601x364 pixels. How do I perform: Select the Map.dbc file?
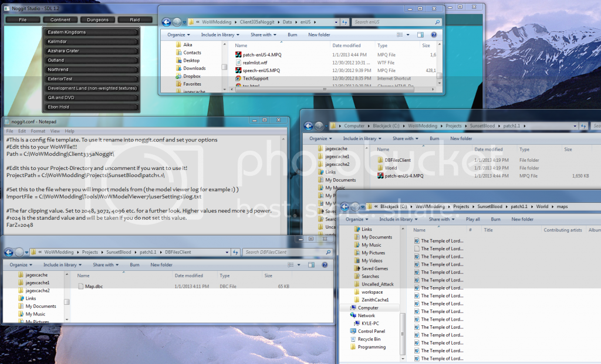93,286
